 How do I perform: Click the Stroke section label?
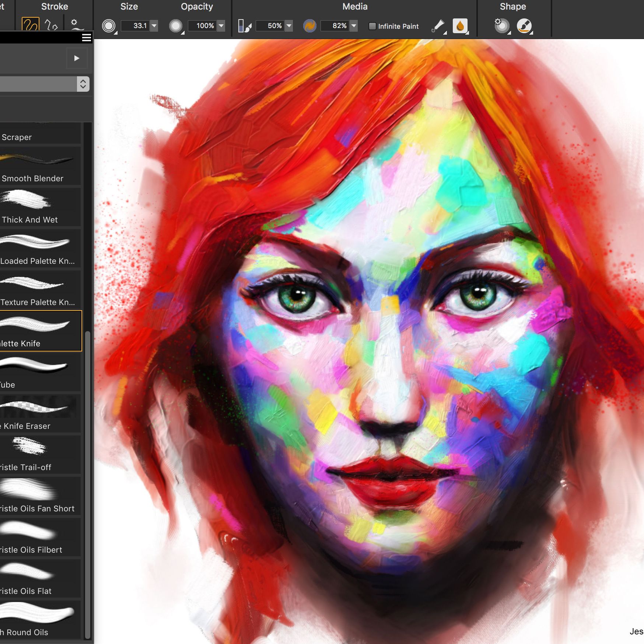pyautogui.click(x=54, y=6)
